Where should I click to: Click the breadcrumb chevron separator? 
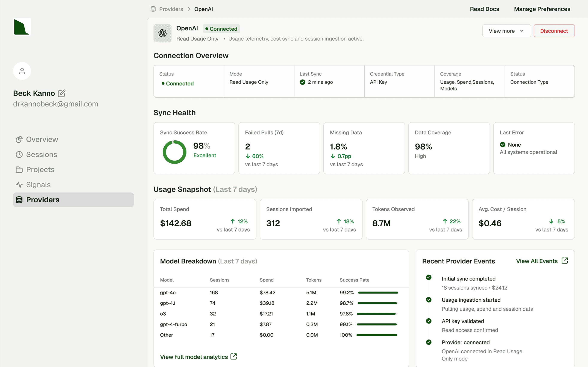[x=189, y=9]
